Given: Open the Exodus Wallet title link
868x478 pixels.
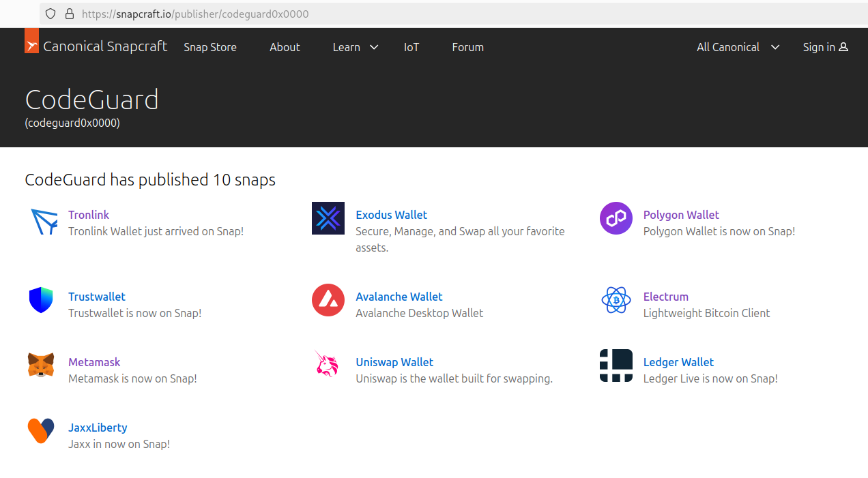Looking at the screenshot, I should (391, 215).
